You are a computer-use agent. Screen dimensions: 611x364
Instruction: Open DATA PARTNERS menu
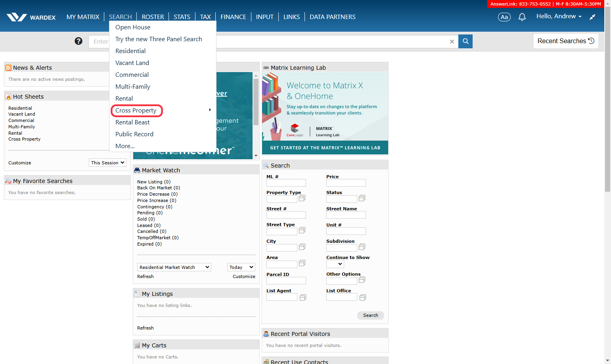333,17
